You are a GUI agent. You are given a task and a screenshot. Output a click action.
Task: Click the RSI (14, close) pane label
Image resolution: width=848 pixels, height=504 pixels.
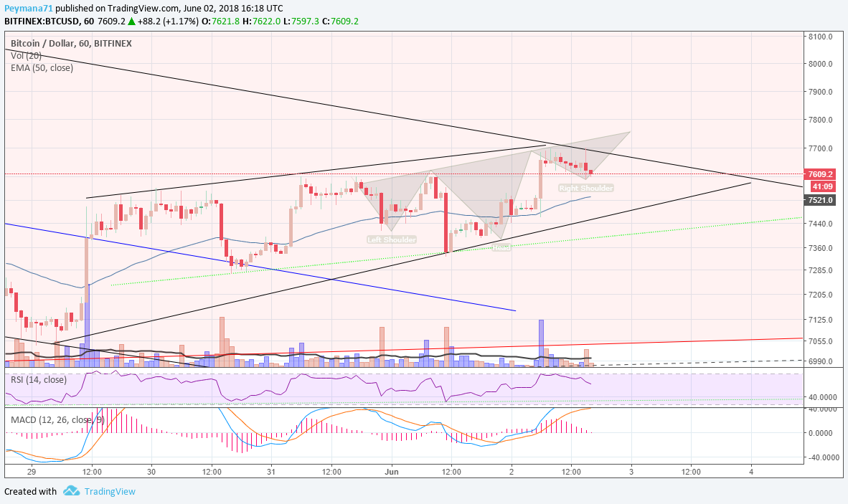(39, 380)
